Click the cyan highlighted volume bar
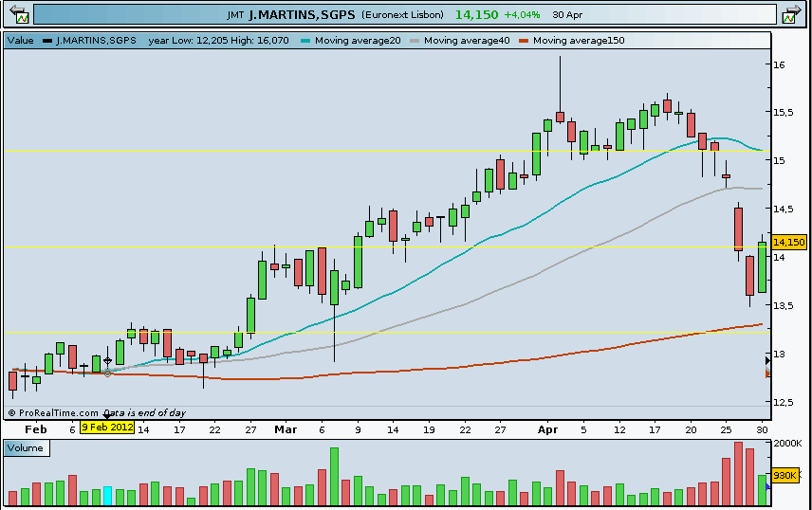The image size is (812, 510). [x=108, y=496]
